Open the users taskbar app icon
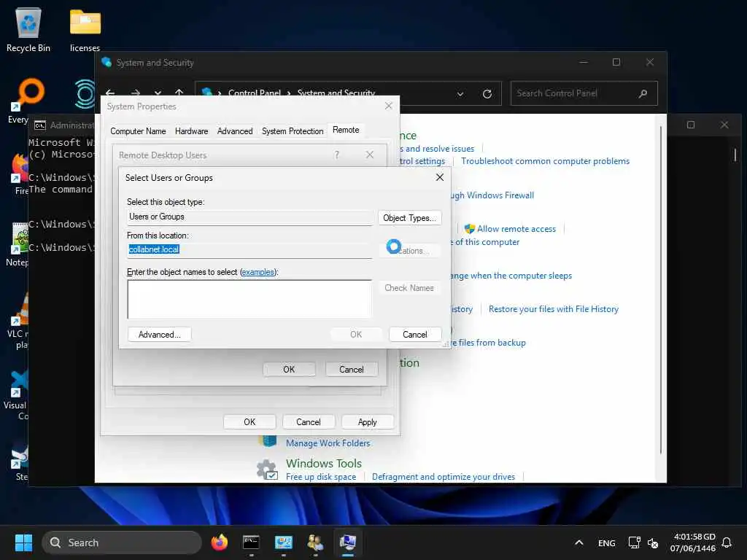The height and width of the screenshot is (560, 747). 315,542
